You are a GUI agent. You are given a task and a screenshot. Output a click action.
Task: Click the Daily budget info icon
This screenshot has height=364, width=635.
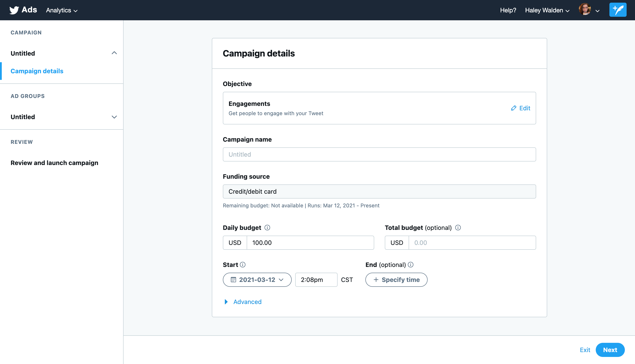click(267, 227)
